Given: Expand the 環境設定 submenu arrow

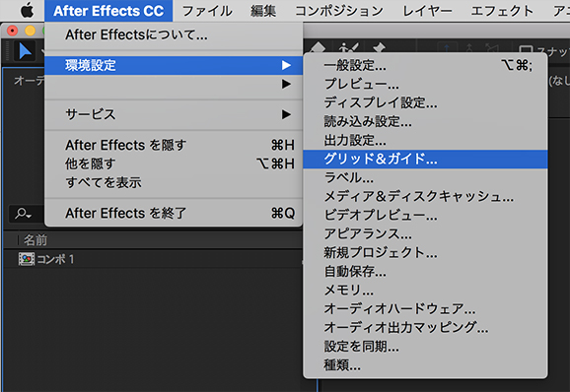Looking at the screenshot, I should coord(286,65).
